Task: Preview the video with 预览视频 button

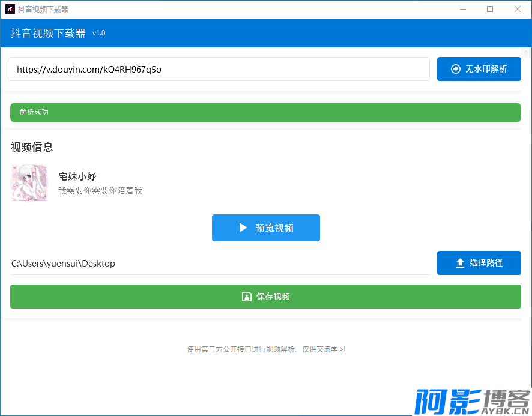Action: [265, 228]
